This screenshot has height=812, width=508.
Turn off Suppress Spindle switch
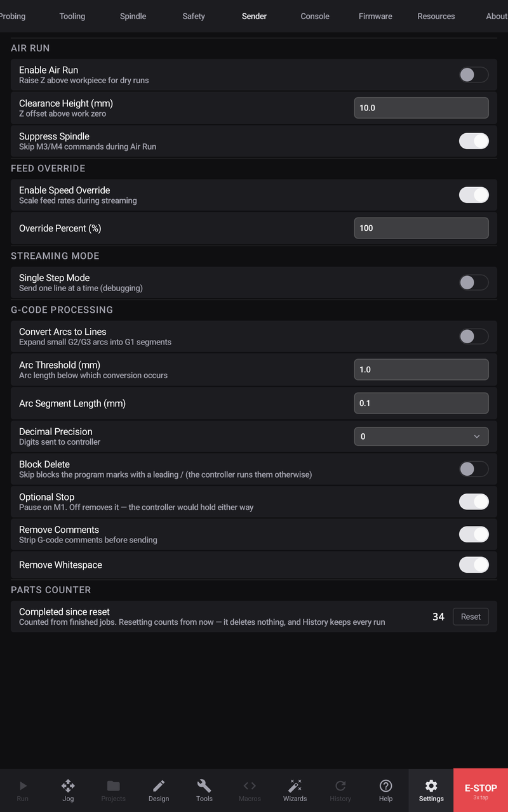(474, 141)
